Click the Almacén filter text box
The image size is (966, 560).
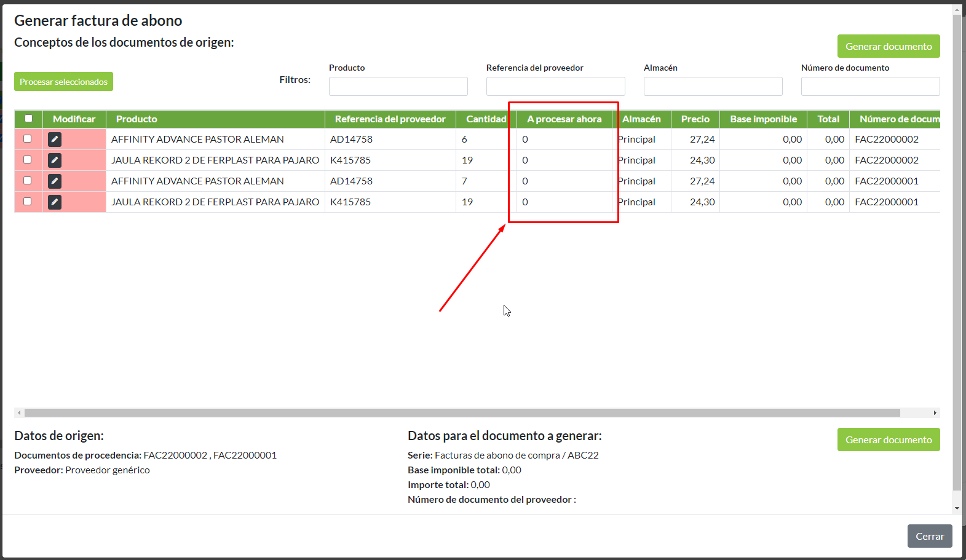click(x=713, y=86)
